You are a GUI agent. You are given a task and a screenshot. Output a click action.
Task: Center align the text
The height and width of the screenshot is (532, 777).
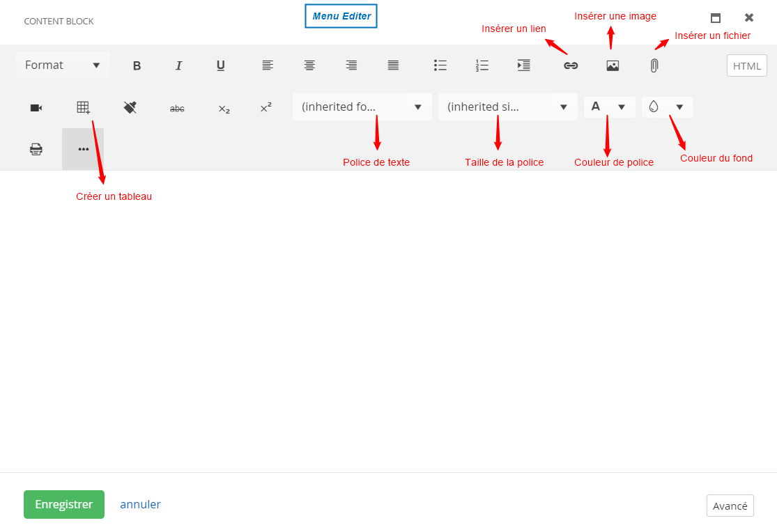(x=309, y=65)
